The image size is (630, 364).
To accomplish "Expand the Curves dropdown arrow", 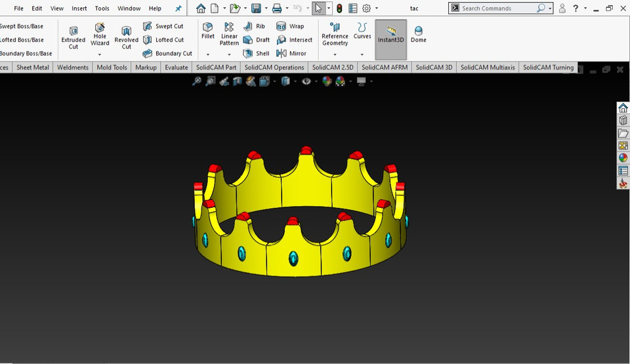I will click(x=362, y=54).
